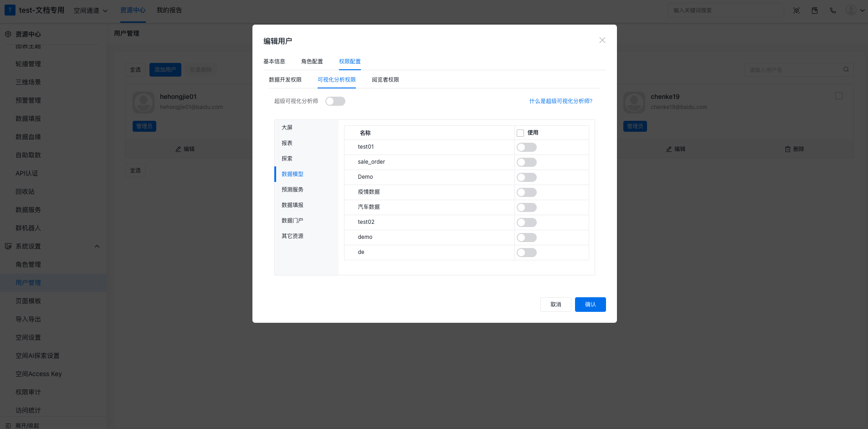Image resolution: width=868 pixels, height=429 pixels.
Task: Enable usage toggle for de
Action: click(527, 253)
